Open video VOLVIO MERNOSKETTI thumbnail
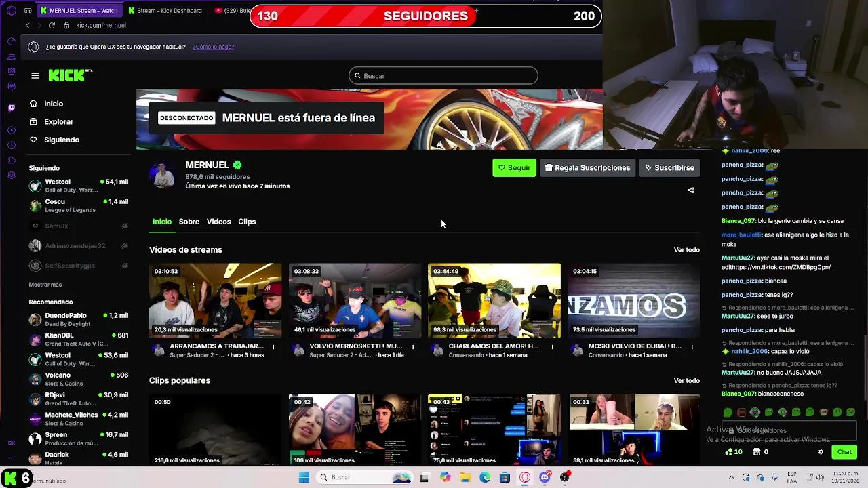The height and width of the screenshot is (488, 868). (x=355, y=300)
